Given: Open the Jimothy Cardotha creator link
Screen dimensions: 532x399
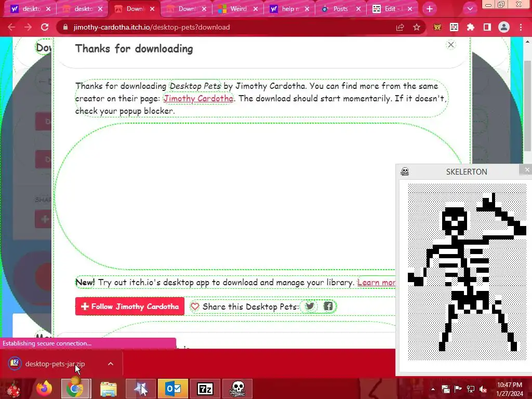Looking at the screenshot, I should click(x=198, y=98).
